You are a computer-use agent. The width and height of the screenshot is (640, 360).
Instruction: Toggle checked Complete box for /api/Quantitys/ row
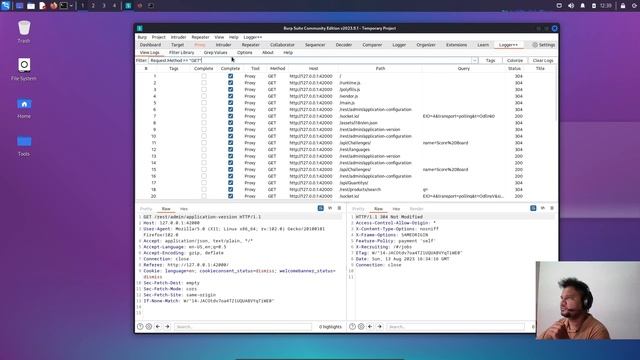[231, 183]
